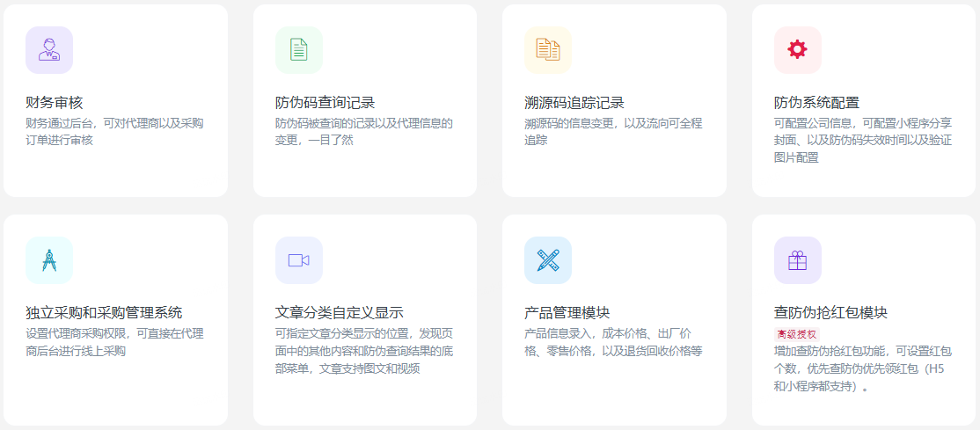
Task: Click the 财务审核 description text
Action: pos(114,131)
